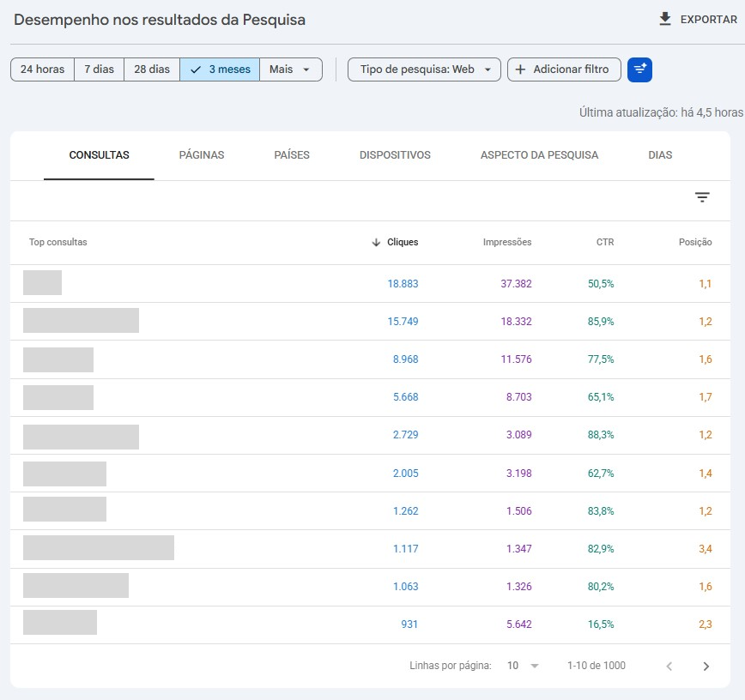Screen dimensions: 745x700
Task: Click the 1.262 clicks value
Action: (x=405, y=511)
